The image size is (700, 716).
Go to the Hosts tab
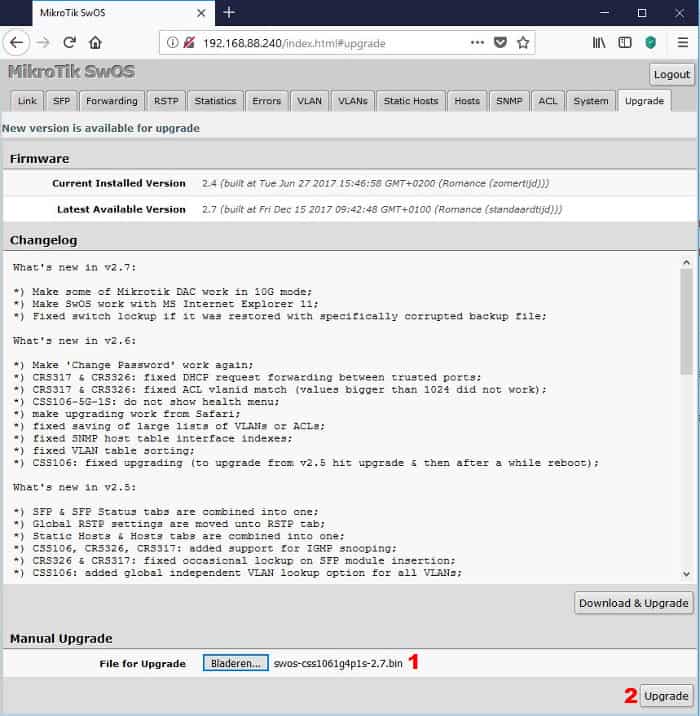click(x=467, y=101)
